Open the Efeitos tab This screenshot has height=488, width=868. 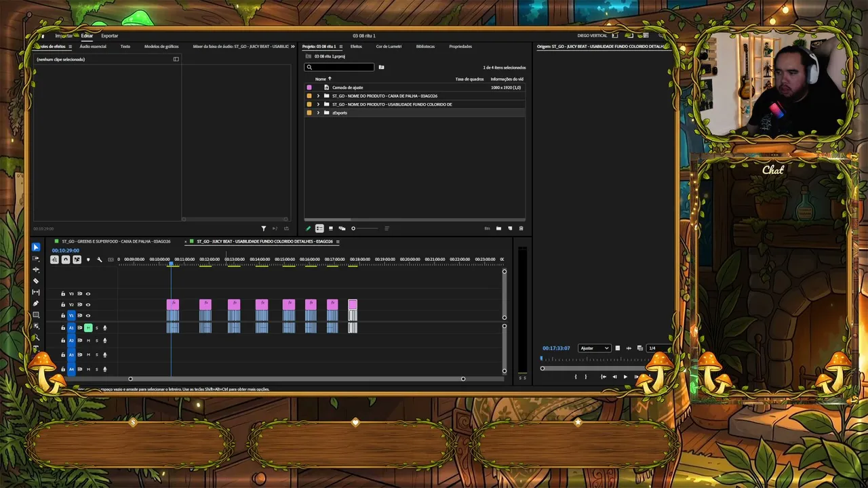[x=356, y=47]
